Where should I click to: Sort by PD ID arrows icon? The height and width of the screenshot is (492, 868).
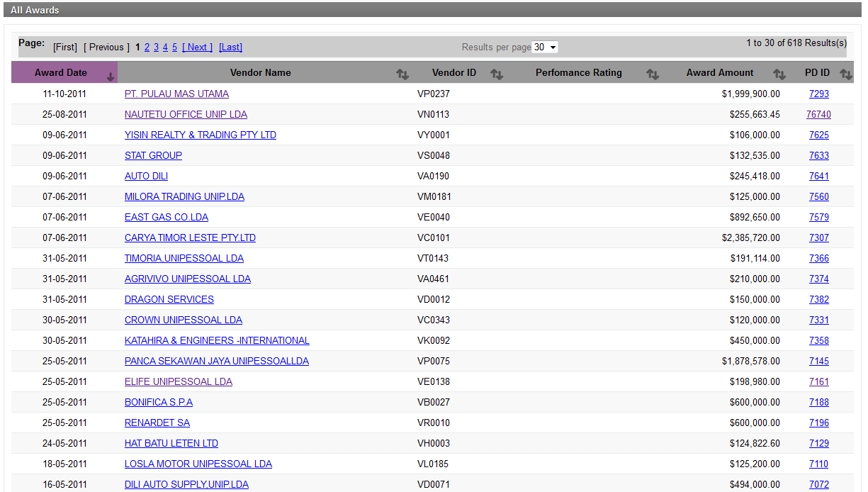tap(845, 74)
